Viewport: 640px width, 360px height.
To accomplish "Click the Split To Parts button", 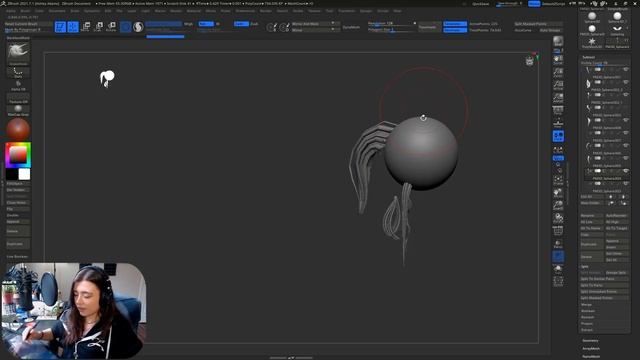I will 604,285.
